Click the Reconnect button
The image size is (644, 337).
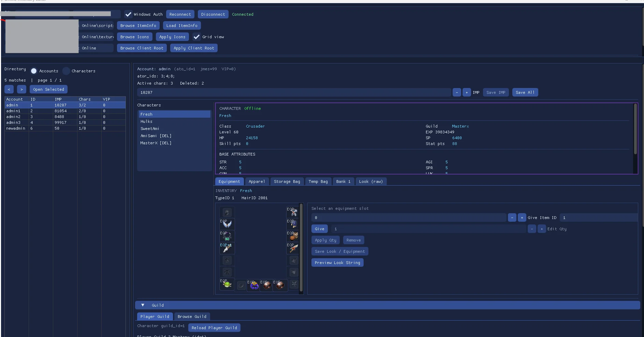[x=180, y=14]
